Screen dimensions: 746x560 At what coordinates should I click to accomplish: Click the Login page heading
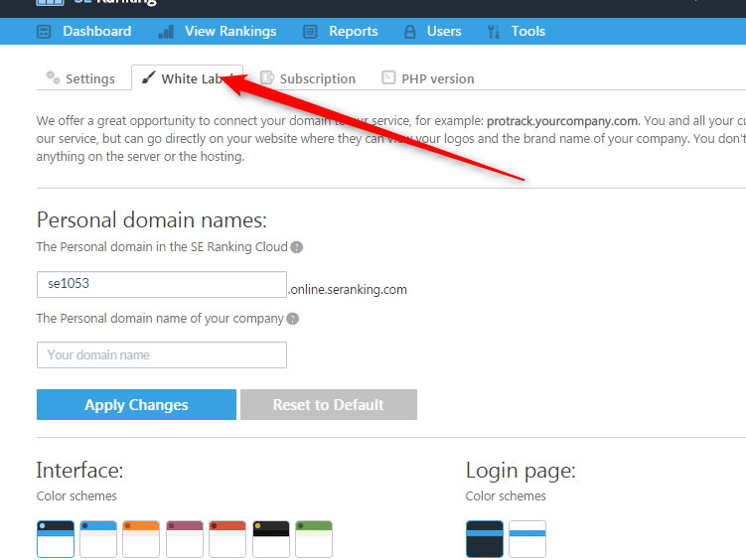(521, 472)
